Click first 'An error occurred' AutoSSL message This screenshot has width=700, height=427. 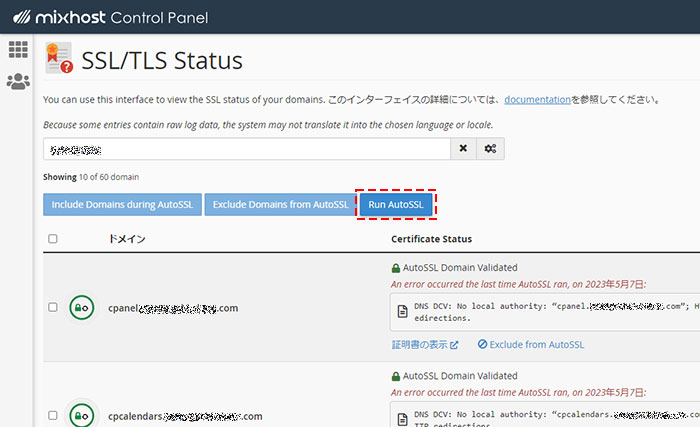pyautogui.click(x=518, y=284)
